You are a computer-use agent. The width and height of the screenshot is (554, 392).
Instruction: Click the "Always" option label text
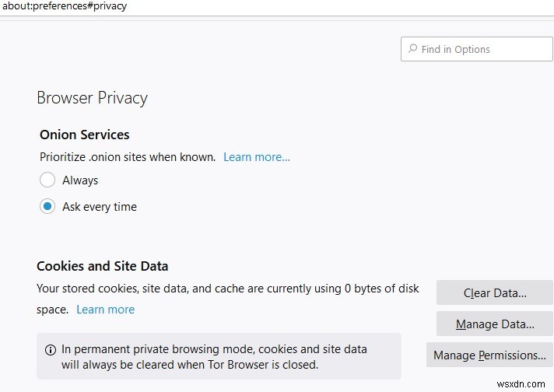pos(80,180)
